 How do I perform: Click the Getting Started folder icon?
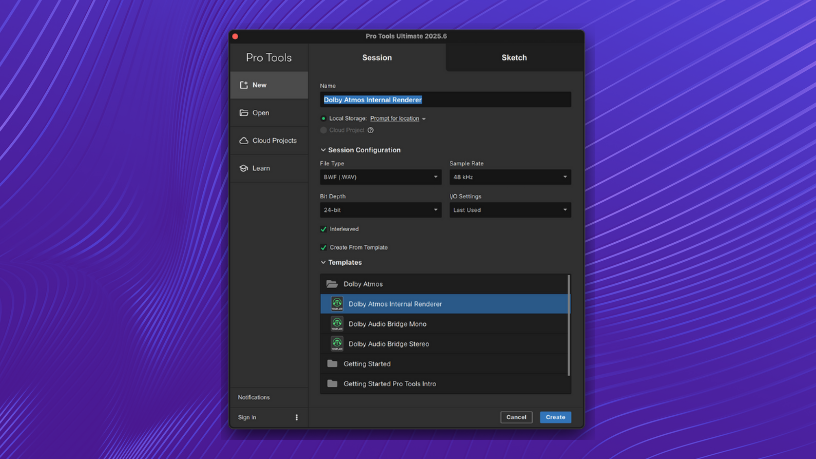point(332,363)
